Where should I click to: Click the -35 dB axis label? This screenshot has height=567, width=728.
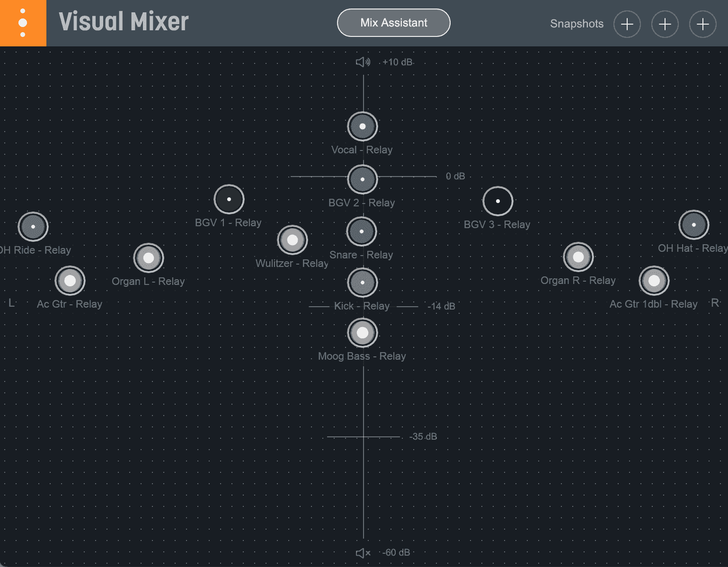point(423,436)
